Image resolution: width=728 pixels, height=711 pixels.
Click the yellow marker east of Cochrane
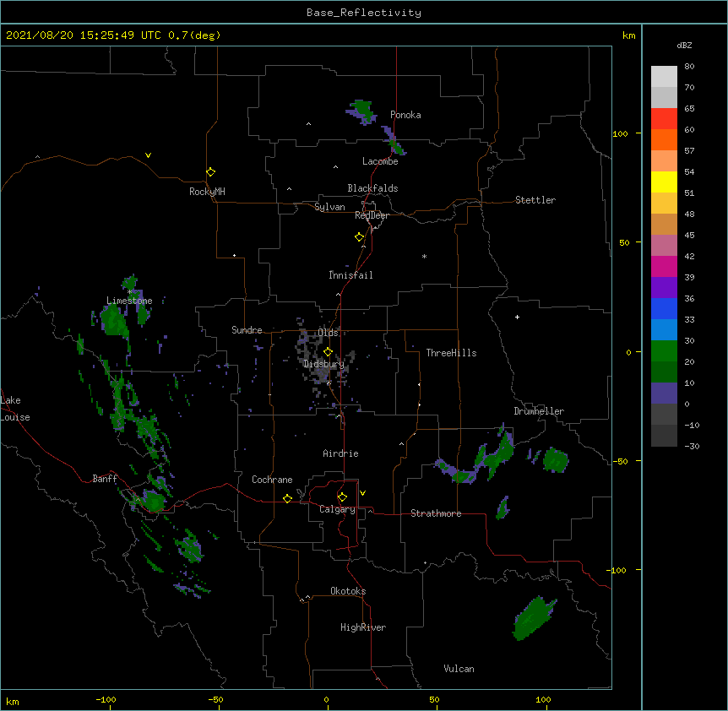coord(287,498)
